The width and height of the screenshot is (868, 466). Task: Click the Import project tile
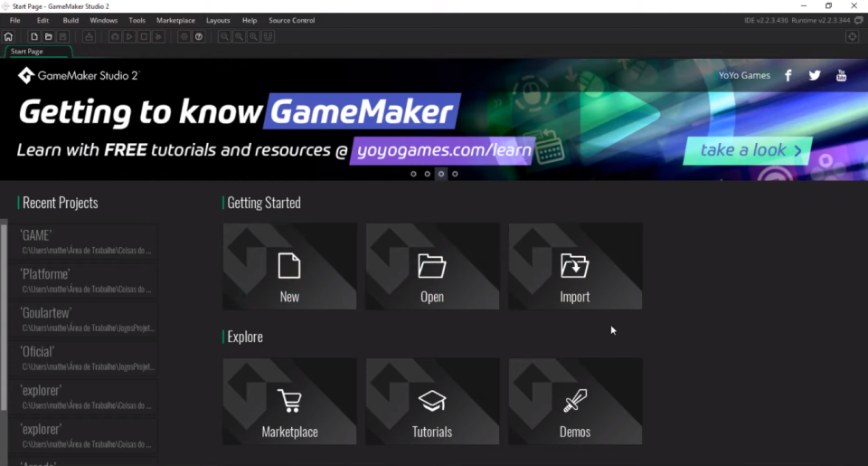[575, 266]
